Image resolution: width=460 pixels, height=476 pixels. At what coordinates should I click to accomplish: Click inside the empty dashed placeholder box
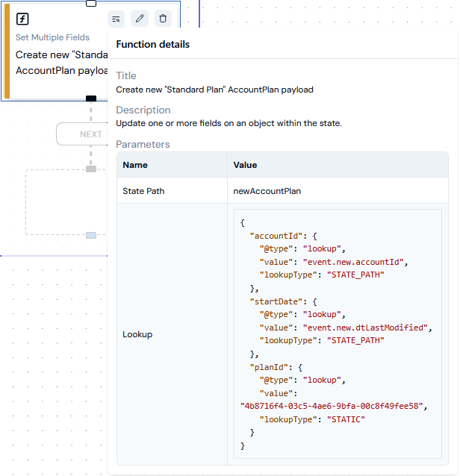(x=66, y=202)
